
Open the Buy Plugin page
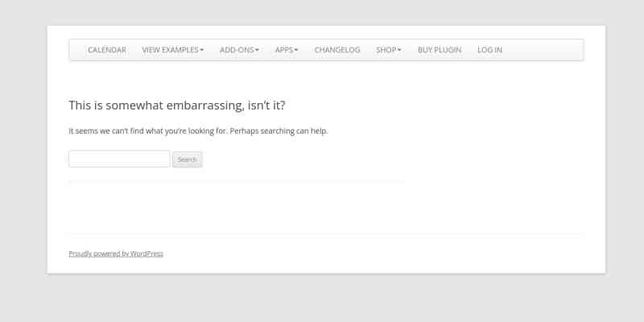[440, 50]
